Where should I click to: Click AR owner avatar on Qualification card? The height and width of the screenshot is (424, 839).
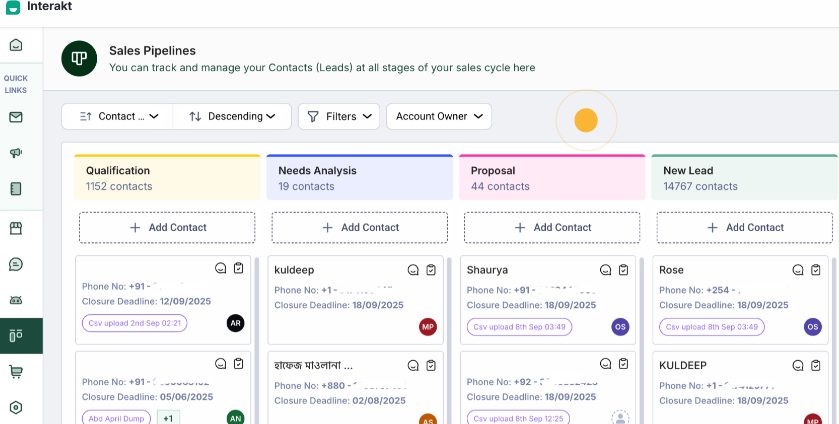[235, 323]
